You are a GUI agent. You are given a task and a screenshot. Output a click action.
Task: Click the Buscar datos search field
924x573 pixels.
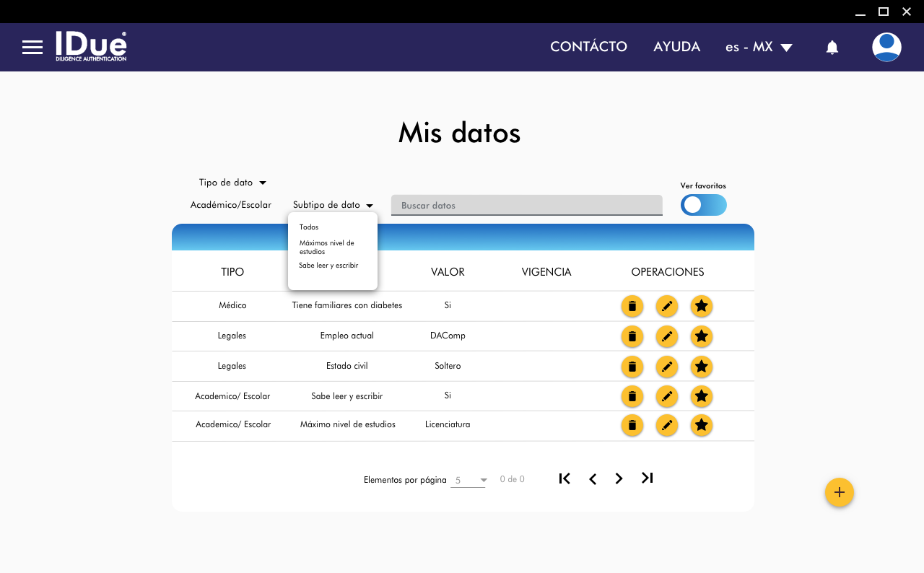[x=526, y=206]
